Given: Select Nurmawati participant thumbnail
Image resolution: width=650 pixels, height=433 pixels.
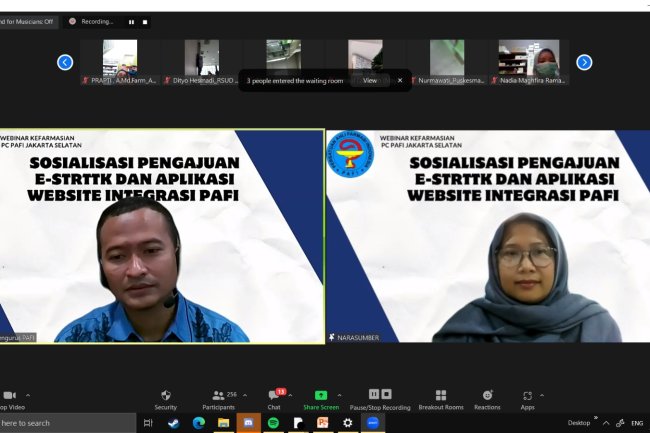Looking at the screenshot, I should pos(447,62).
